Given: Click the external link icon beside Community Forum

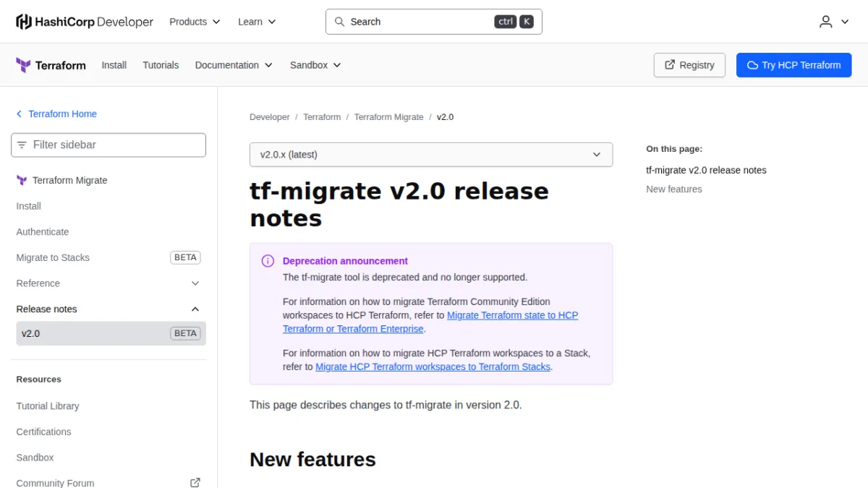Looking at the screenshot, I should click(195, 483).
